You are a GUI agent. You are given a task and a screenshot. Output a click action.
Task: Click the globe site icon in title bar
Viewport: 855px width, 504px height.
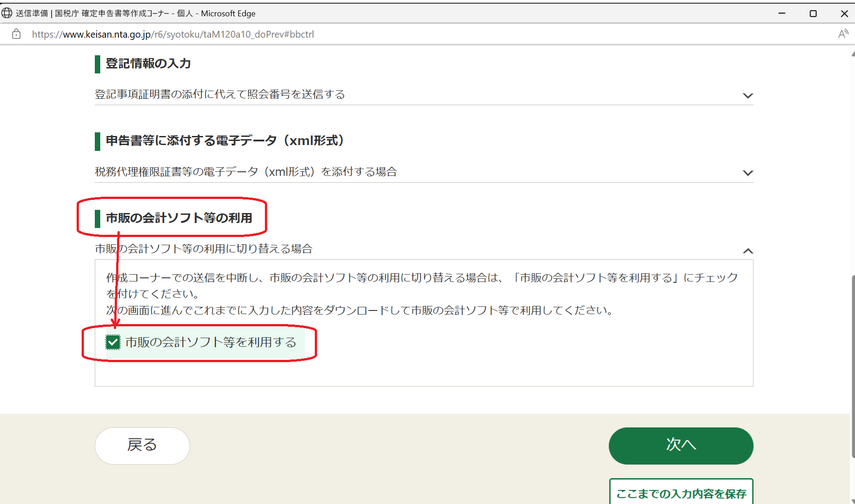click(7, 13)
